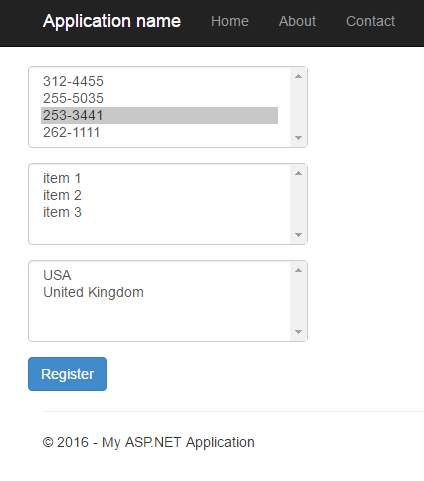424x481 pixels.
Task: Click the up arrow of phone numbers list
Action: tap(298, 76)
